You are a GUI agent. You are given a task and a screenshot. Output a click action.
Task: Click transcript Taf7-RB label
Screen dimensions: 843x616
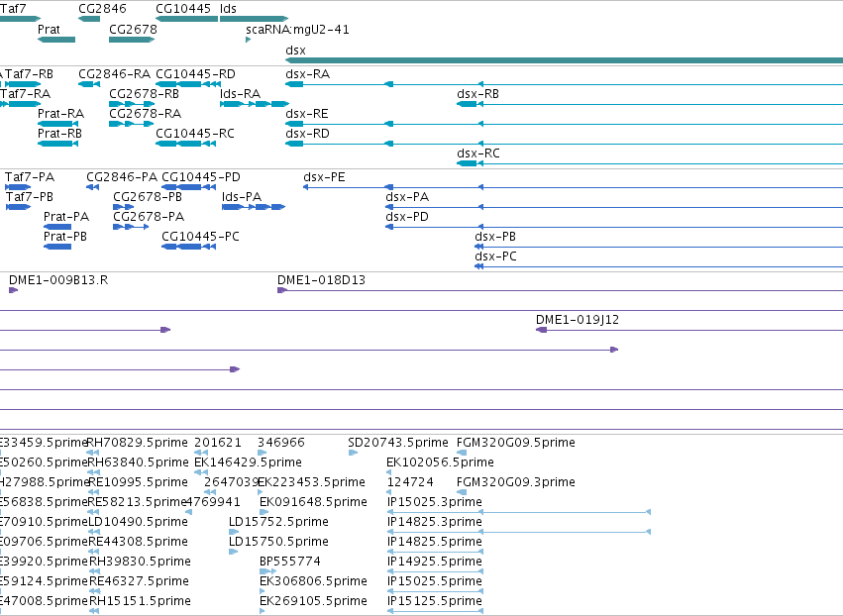tap(29, 74)
